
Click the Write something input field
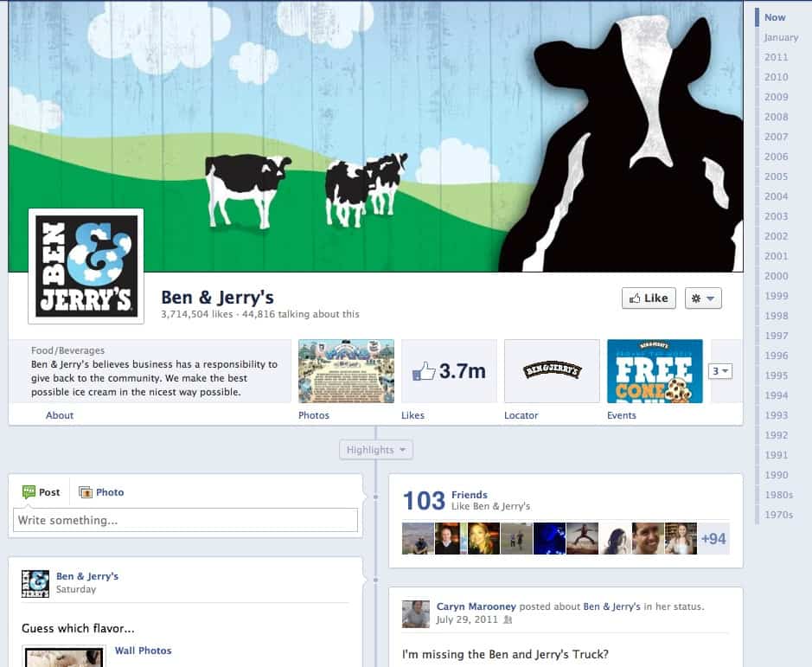pos(185,520)
